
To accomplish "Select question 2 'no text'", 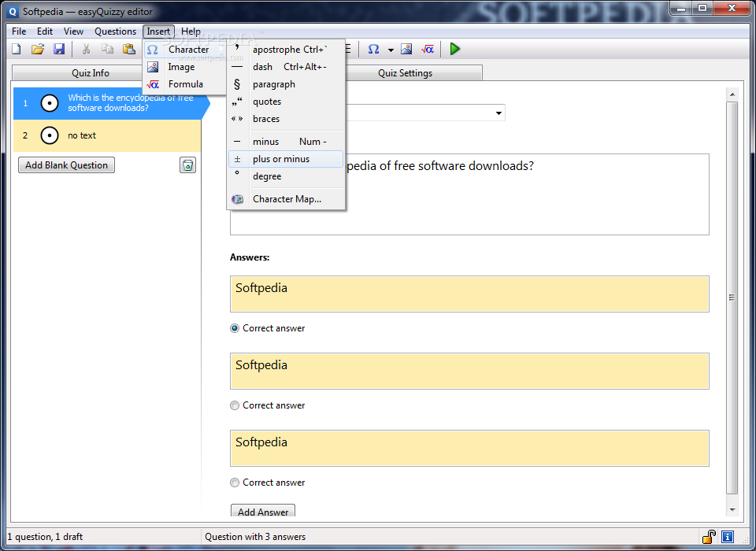I will pos(107,135).
